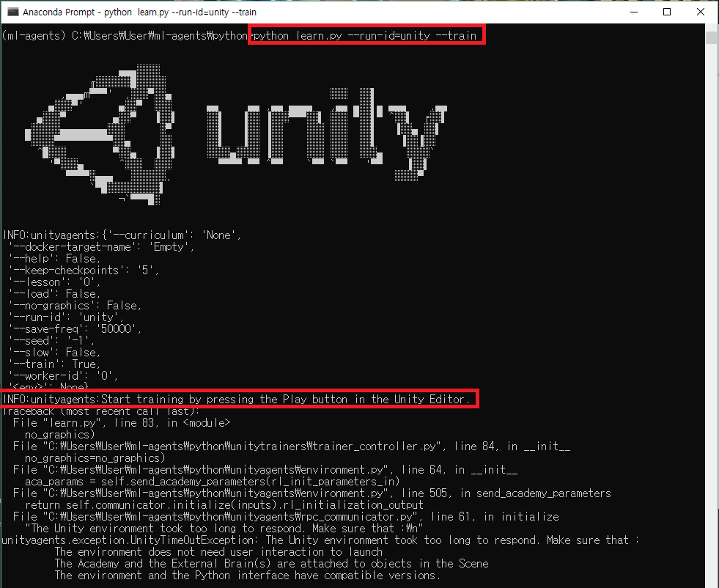
Task: Click the environment.py line 505 traceback entry
Action: [311, 493]
